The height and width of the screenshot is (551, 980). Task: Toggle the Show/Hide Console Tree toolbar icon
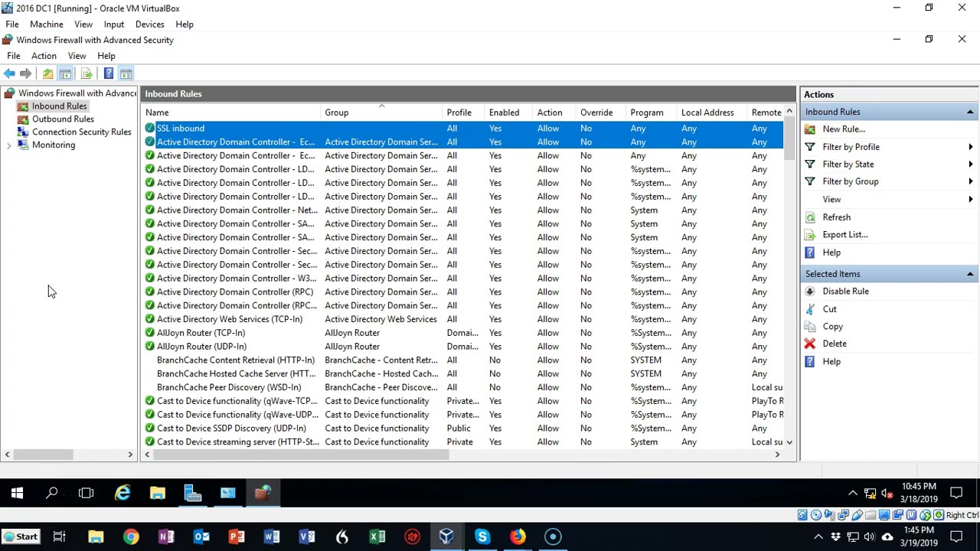pyautogui.click(x=65, y=73)
